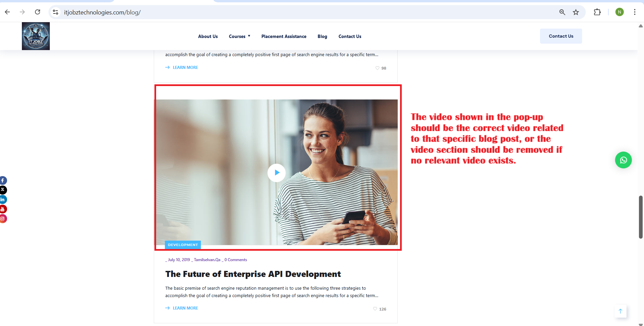Viewport: 644px width, 326px height.
Task: Go to the About Us page
Action: pos(208,36)
